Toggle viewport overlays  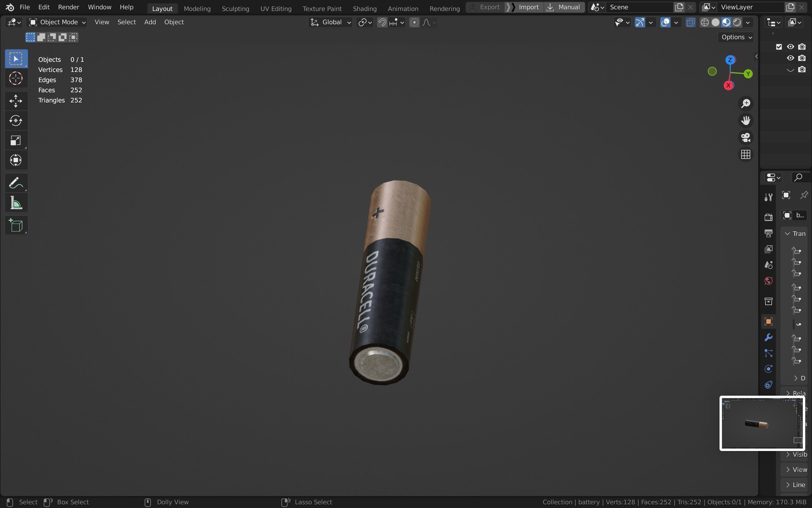[665, 23]
